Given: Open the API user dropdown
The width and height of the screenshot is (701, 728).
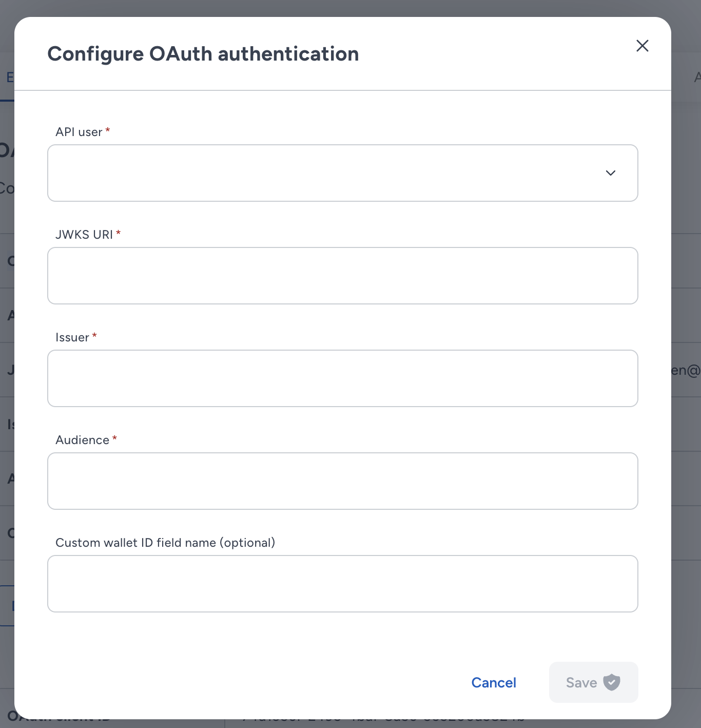Looking at the screenshot, I should point(343,173).
